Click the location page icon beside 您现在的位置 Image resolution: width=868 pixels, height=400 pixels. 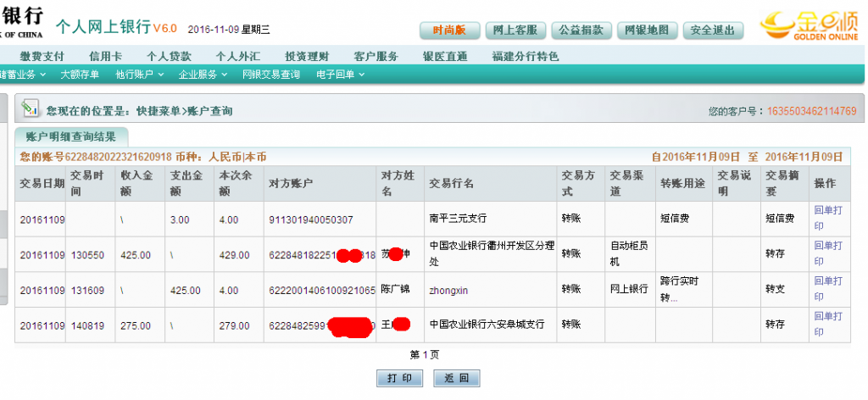31,108
